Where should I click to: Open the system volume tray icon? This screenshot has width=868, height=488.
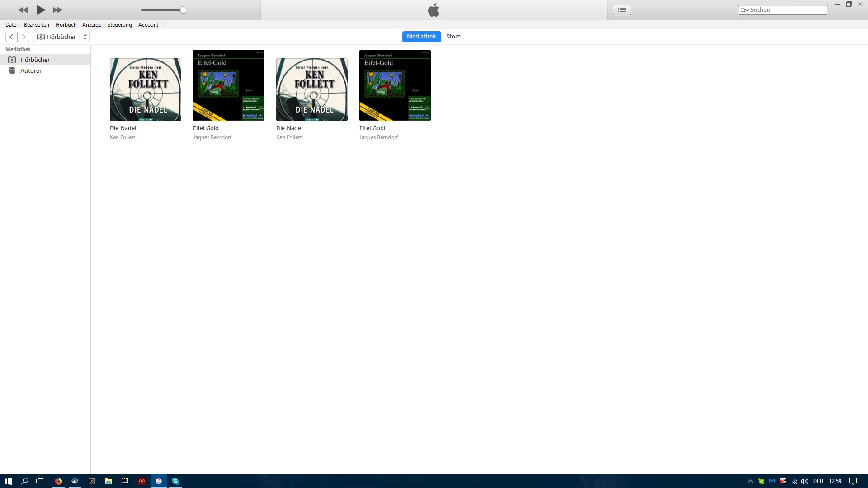[x=805, y=481]
